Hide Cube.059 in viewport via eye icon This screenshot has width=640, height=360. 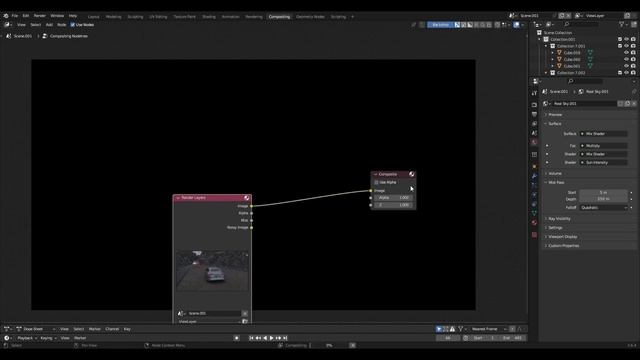pyautogui.click(x=626, y=53)
